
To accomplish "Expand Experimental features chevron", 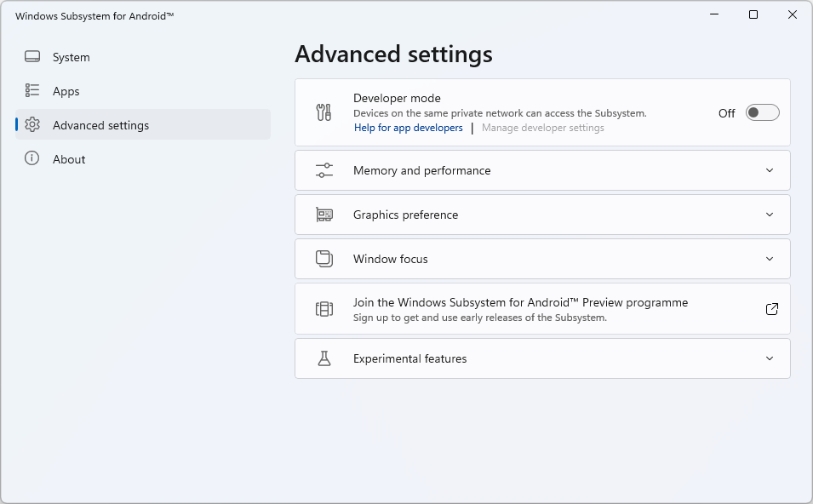I will (x=770, y=358).
